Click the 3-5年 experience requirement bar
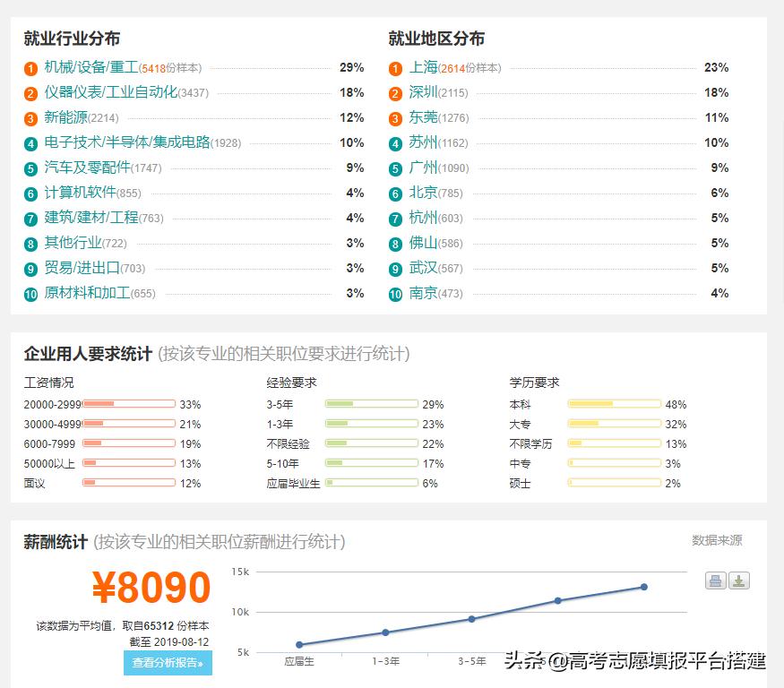 (372, 404)
